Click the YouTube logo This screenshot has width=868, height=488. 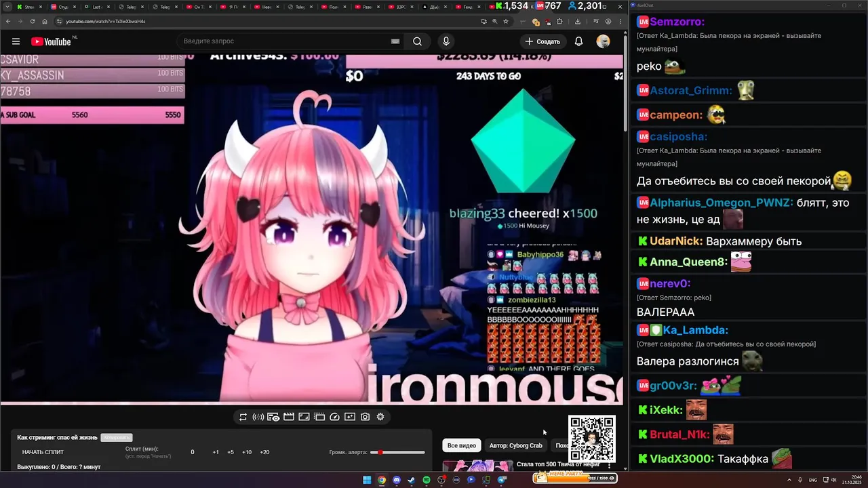coord(51,41)
